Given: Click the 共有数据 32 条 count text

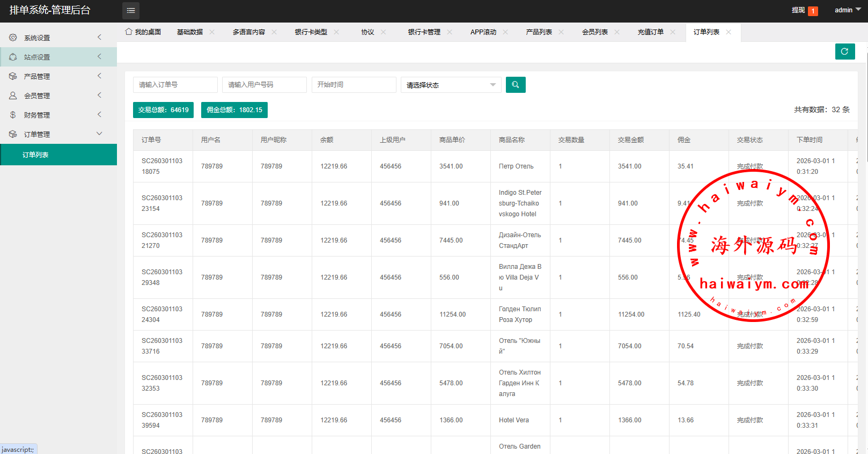Looking at the screenshot, I should click(x=822, y=109).
